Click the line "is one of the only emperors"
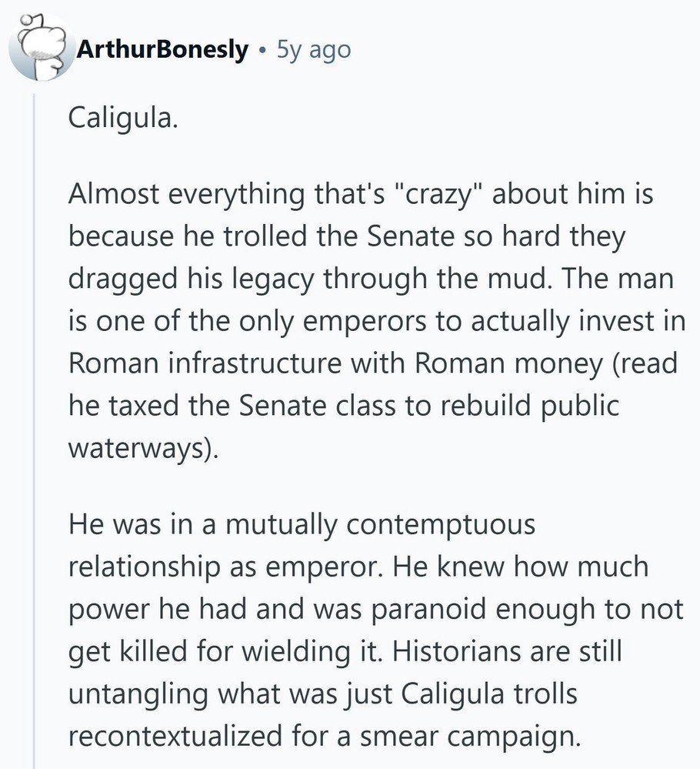700x769 pixels. point(377,321)
